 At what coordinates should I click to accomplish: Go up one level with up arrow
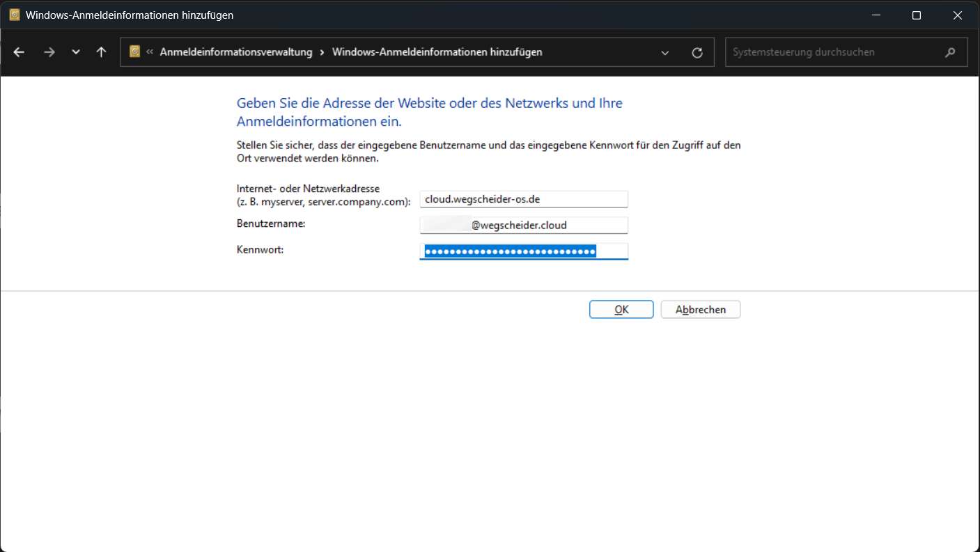coord(102,52)
